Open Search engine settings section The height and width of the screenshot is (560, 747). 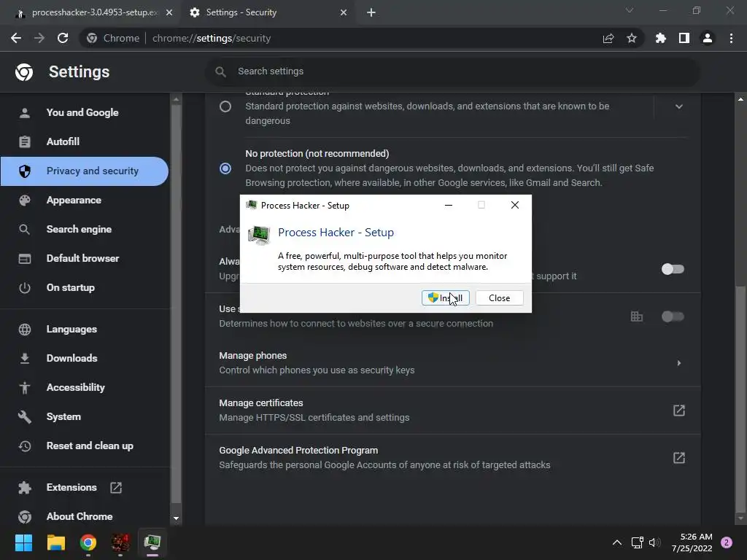point(85,229)
